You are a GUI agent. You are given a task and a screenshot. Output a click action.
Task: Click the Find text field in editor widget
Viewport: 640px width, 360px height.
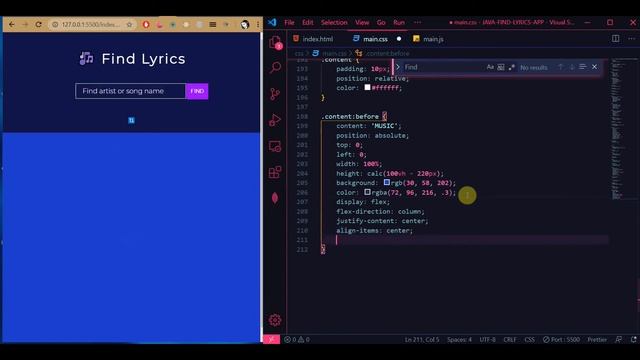pos(443,67)
